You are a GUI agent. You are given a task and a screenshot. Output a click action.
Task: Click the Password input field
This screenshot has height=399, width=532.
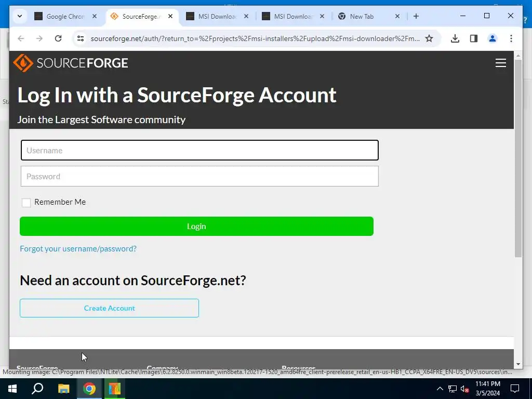tap(199, 176)
